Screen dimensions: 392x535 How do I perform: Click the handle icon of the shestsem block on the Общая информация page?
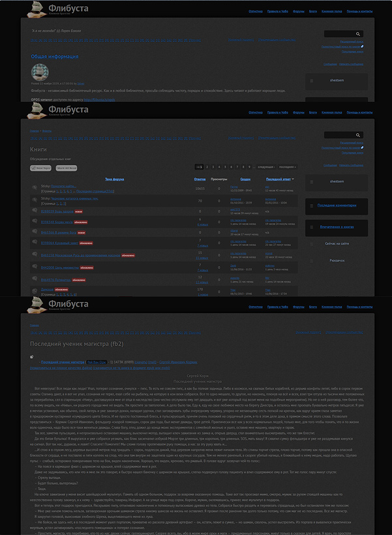click(x=312, y=81)
